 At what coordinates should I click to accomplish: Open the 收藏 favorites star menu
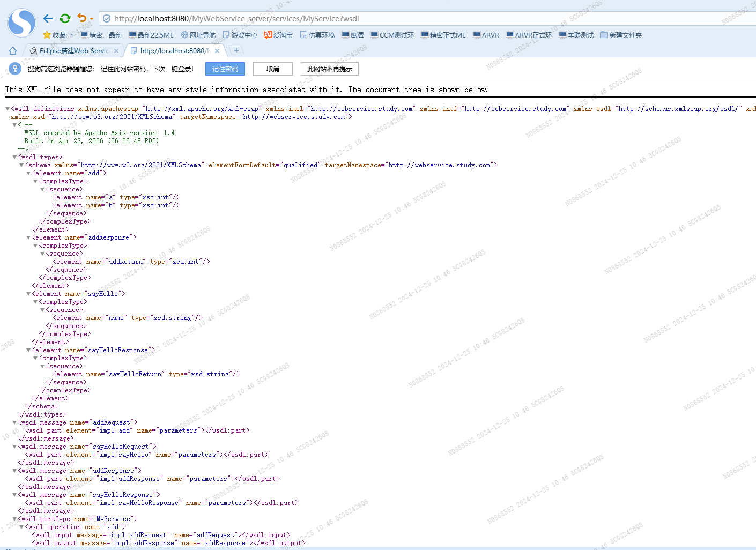point(58,35)
